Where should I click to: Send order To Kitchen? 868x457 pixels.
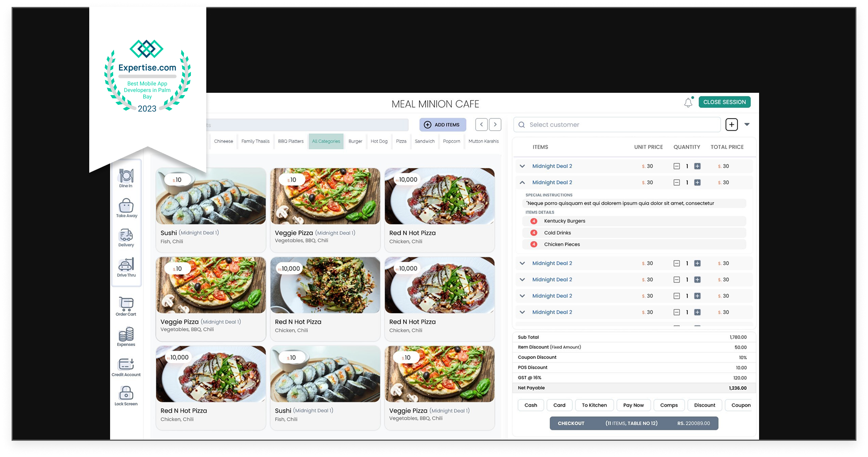coord(595,405)
